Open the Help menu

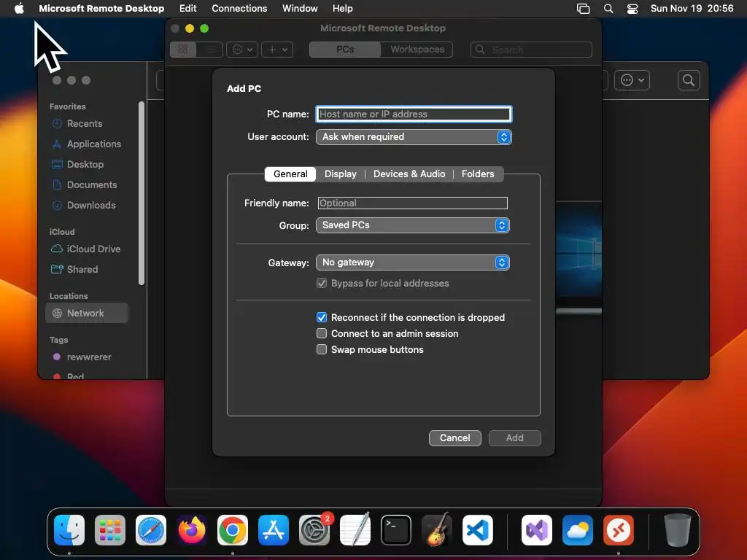coord(343,9)
